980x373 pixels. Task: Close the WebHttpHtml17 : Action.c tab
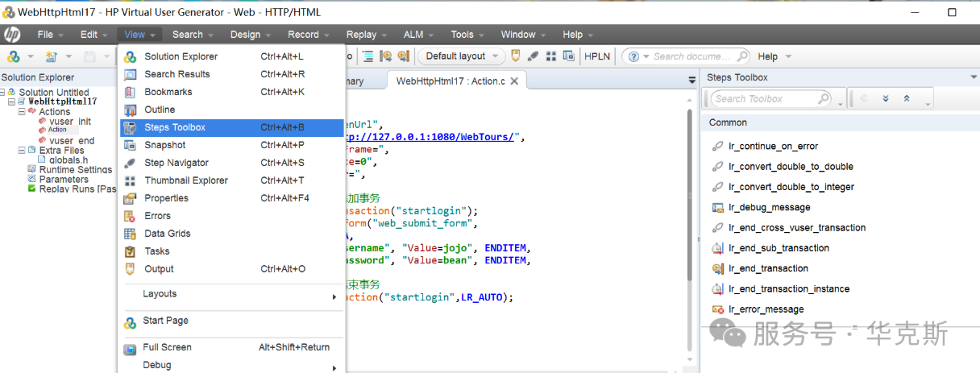pos(514,81)
